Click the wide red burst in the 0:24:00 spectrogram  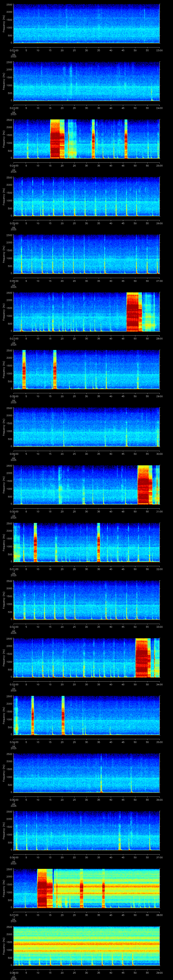click(57, 139)
